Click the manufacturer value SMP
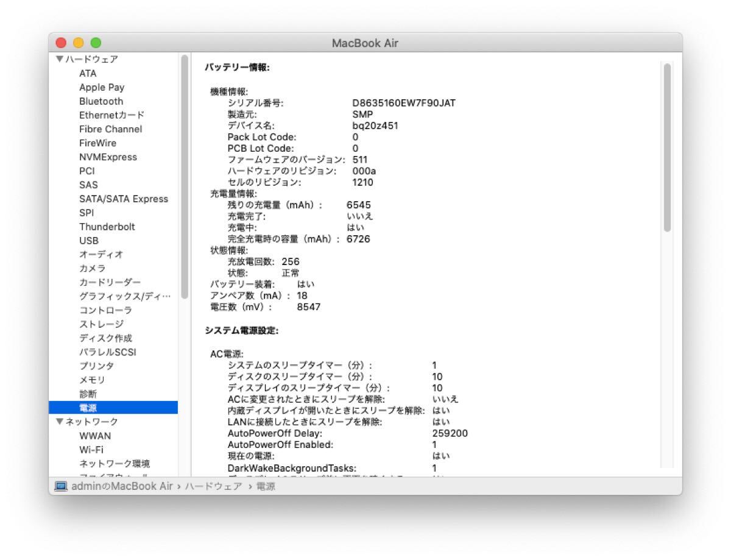731x560 pixels. (x=362, y=115)
